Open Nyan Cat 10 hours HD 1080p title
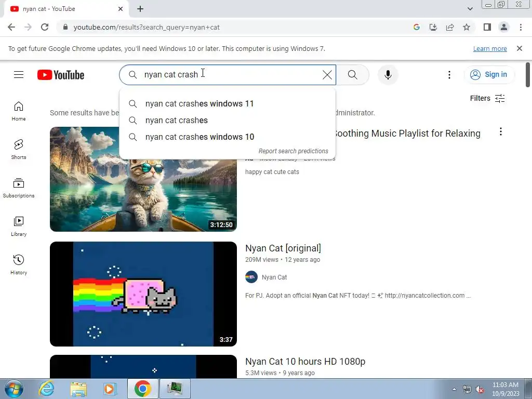The width and height of the screenshot is (532, 399). click(305, 362)
